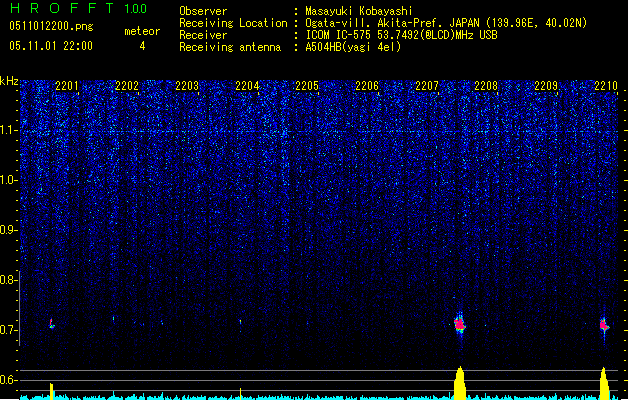The width and height of the screenshot is (629, 400).
Task: Click the HROFFT 1.0.0 title text
Action: [x=79, y=8]
